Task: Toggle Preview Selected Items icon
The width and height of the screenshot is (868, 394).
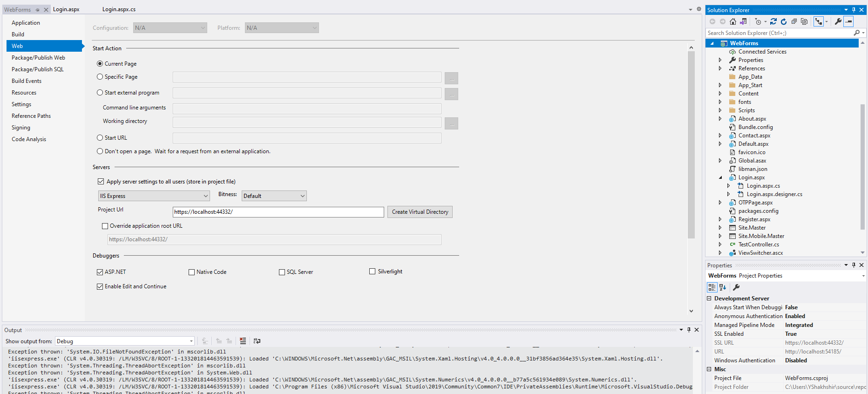Action: 848,21
